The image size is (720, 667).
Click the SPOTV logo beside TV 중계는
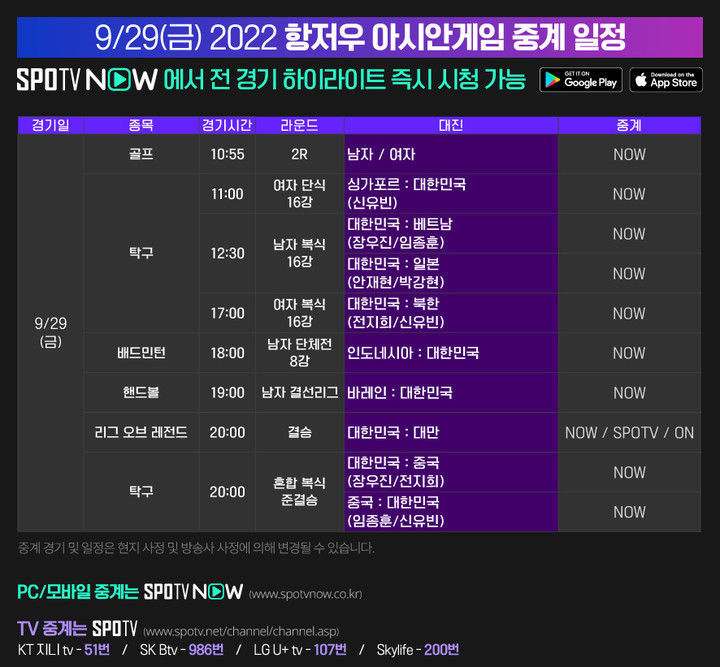pos(115,628)
